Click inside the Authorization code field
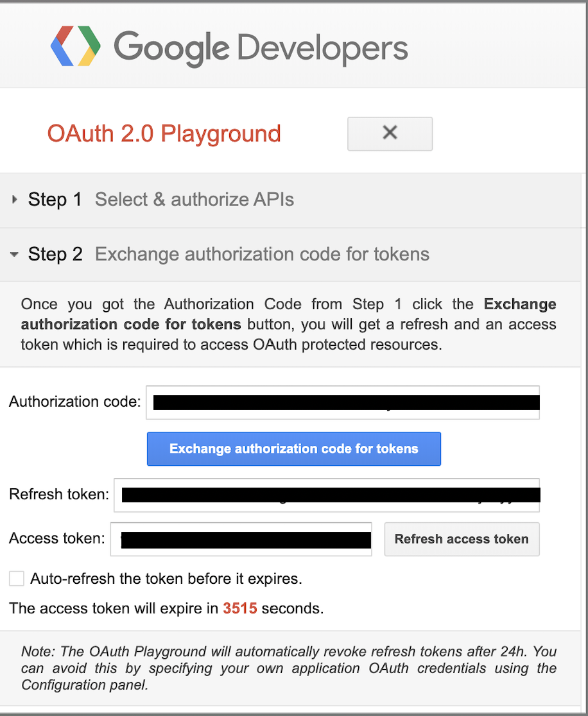This screenshot has width=588, height=716. tap(343, 401)
